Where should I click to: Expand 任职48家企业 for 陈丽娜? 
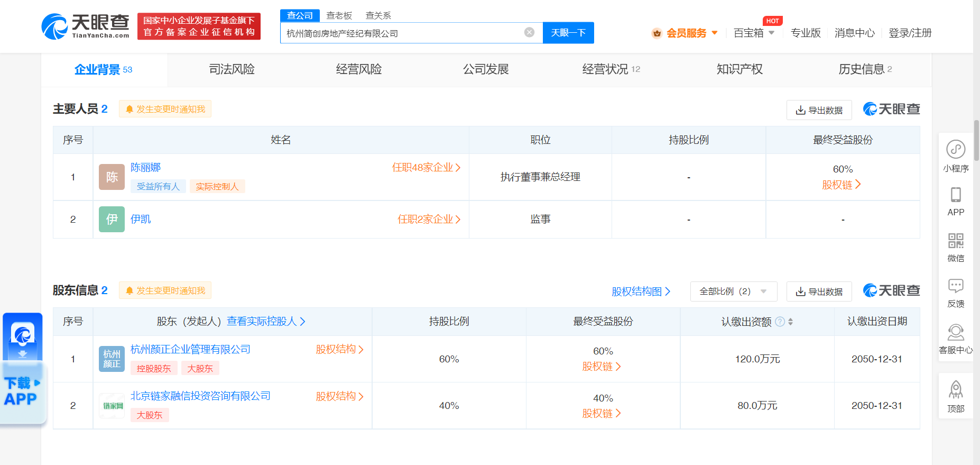click(x=426, y=168)
